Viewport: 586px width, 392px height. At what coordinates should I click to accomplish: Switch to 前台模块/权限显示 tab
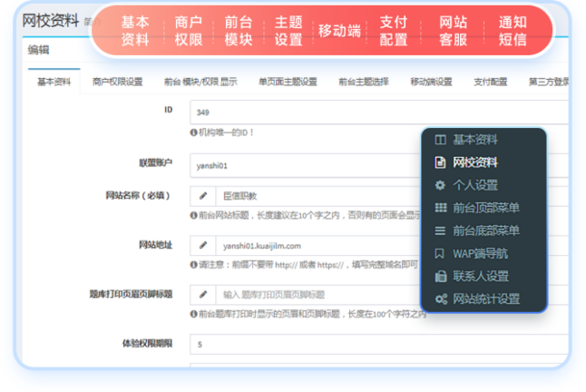(200, 82)
